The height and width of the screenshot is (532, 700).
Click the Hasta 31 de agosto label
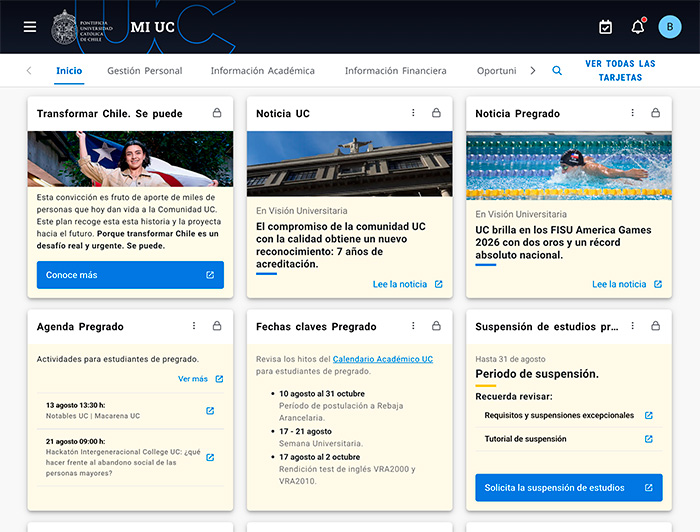(x=510, y=359)
